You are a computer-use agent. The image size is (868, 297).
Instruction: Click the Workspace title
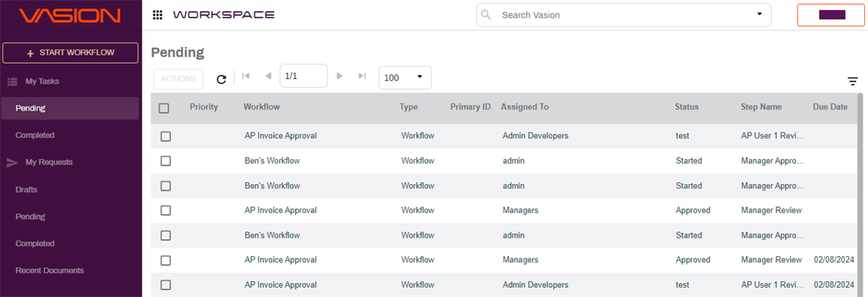click(x=224, y=15)
